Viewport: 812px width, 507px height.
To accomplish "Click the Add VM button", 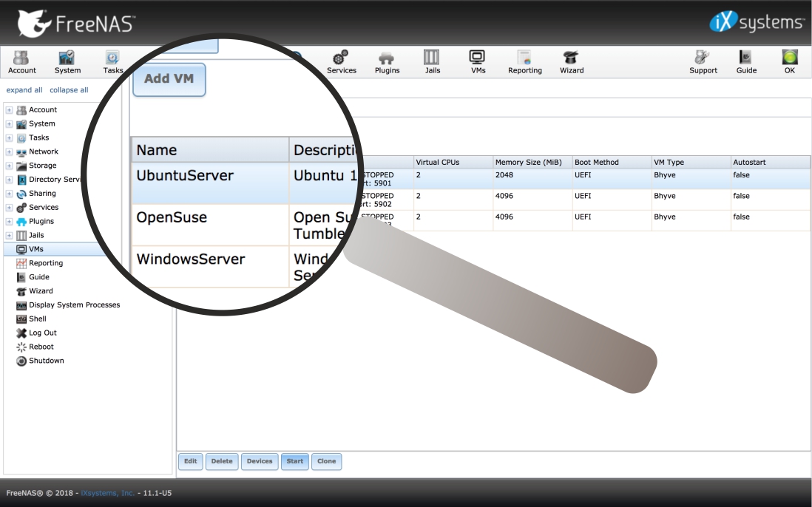I will point(169,79).
